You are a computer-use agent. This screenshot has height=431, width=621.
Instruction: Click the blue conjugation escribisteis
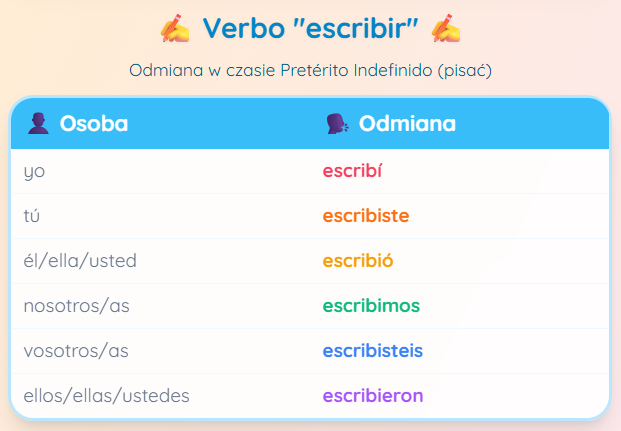[373, 351]
